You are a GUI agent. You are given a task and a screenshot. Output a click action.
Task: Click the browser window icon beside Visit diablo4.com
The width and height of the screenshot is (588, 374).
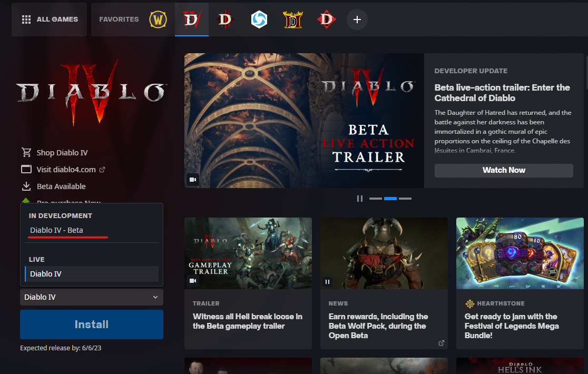click(26, 170)
